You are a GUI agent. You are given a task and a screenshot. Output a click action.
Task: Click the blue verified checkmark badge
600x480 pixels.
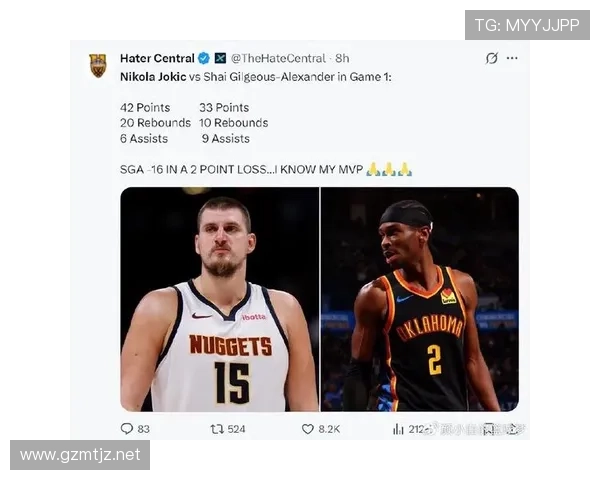click(x=204, y=58)
